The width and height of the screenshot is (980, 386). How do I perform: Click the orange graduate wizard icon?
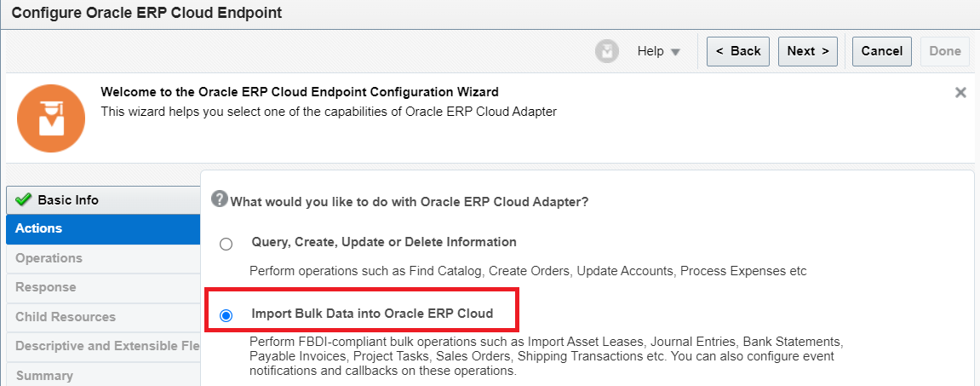point(51,118)
